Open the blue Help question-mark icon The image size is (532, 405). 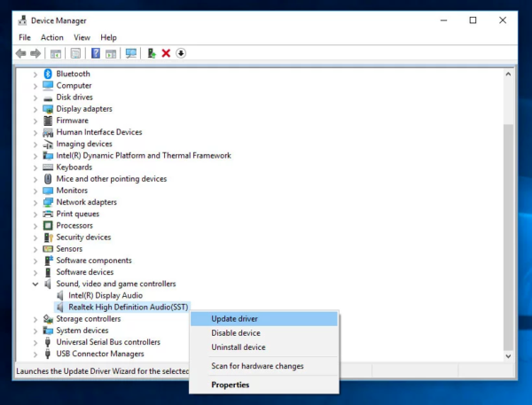coord(96,53)
